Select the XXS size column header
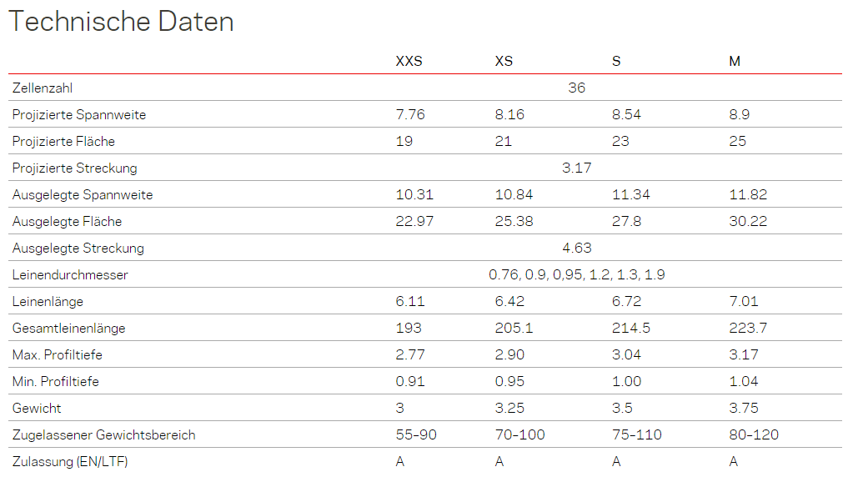868x482 pixels. coord(409,61)
